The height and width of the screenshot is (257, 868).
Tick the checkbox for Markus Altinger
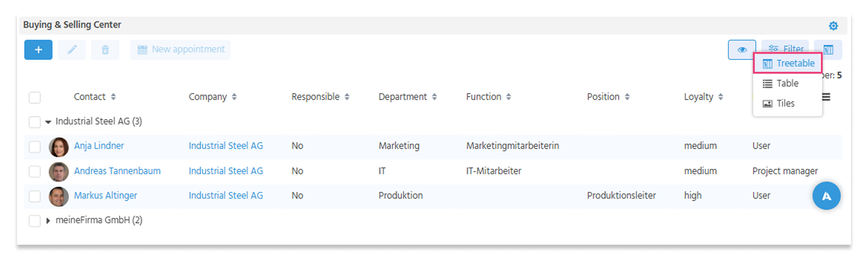[x=34, y=196]
